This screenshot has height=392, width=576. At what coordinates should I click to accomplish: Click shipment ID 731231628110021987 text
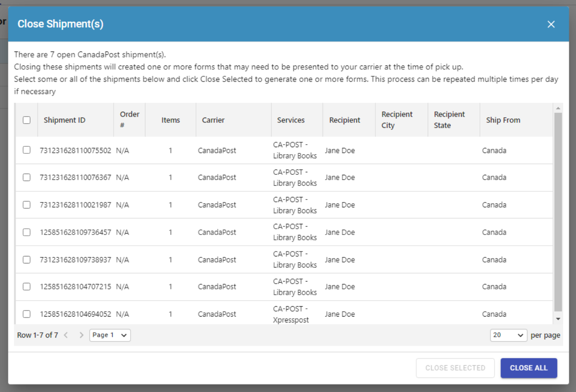(75, 205)
